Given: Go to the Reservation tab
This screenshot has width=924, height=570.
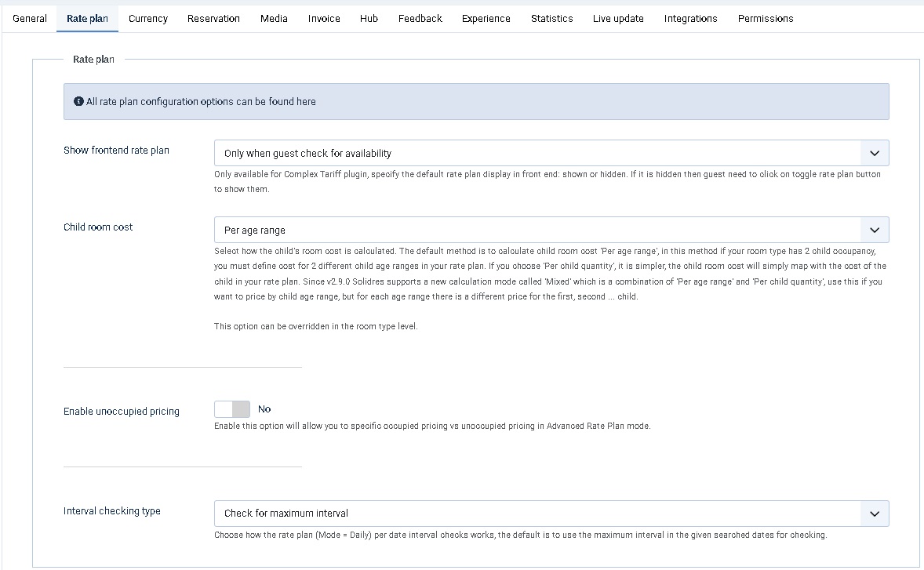Looking at the screenshot, I should 213,18.
